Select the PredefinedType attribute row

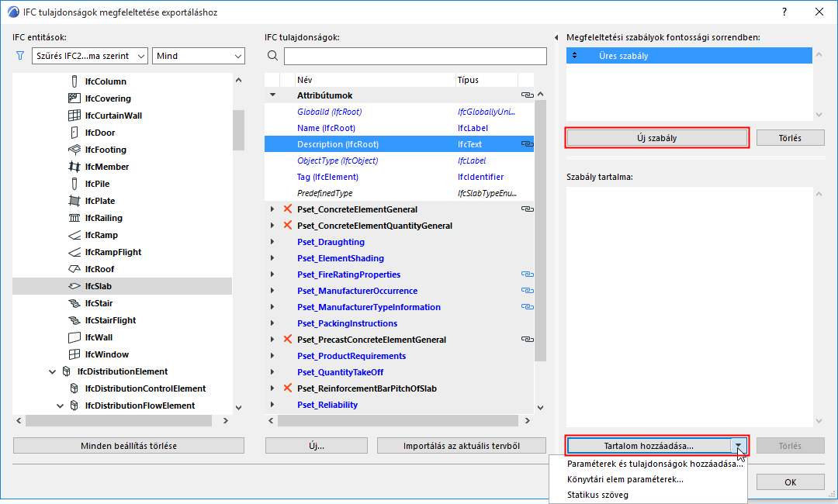coord(399,193)
